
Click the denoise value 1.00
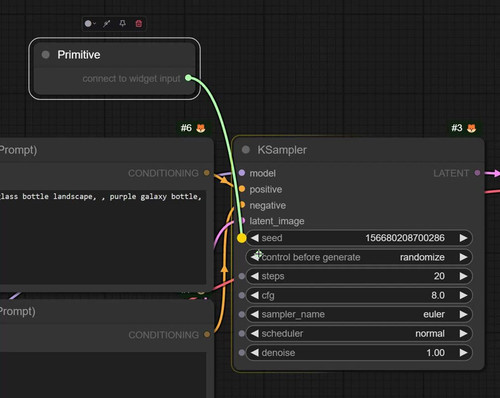tap(435, 353)
